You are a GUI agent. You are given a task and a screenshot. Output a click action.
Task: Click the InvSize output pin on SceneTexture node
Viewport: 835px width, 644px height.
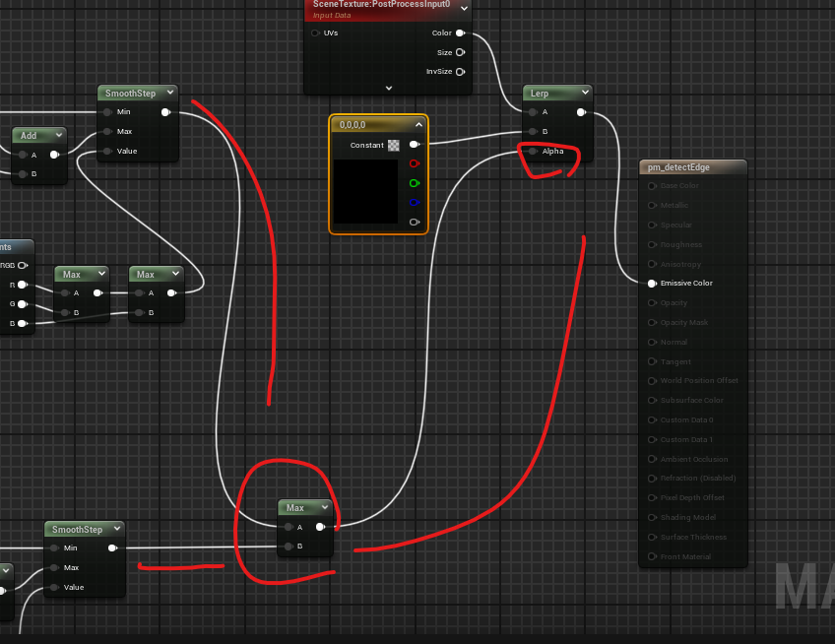point(461,71)
